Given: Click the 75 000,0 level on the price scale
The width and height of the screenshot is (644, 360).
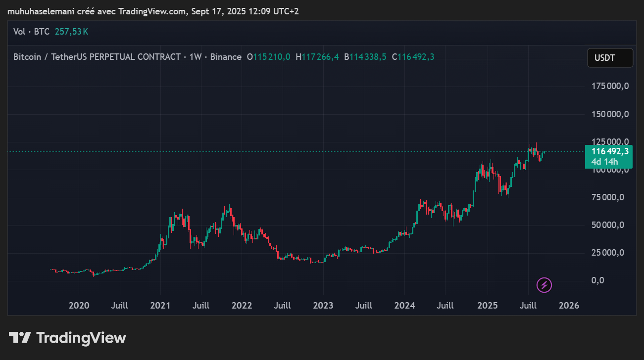Looking at the screenshot, I should tap(608, 196).
